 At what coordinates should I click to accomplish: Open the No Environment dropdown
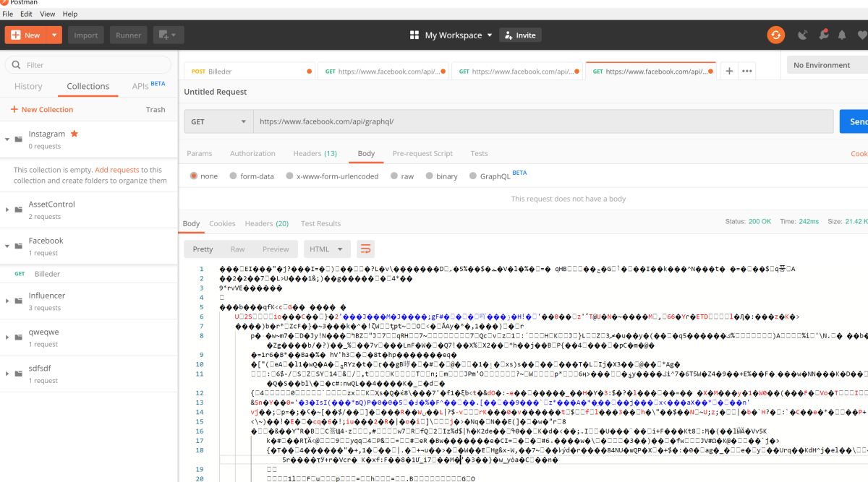pos(827,65)
